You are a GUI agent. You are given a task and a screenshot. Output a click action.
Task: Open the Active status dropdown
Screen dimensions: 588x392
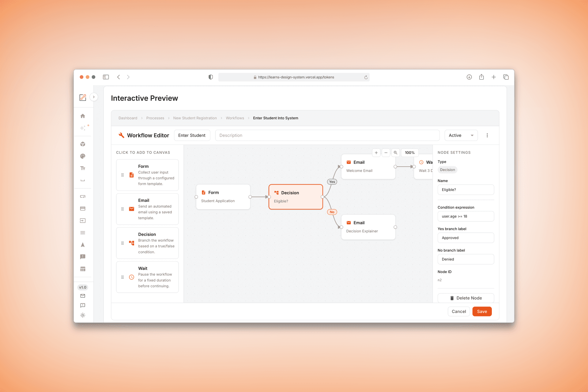461,135
